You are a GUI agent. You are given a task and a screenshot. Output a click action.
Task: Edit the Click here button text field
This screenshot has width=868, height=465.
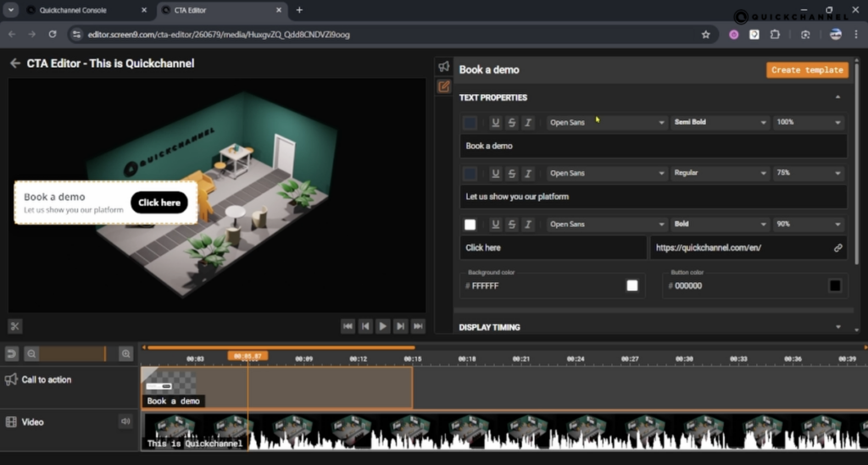553,247
